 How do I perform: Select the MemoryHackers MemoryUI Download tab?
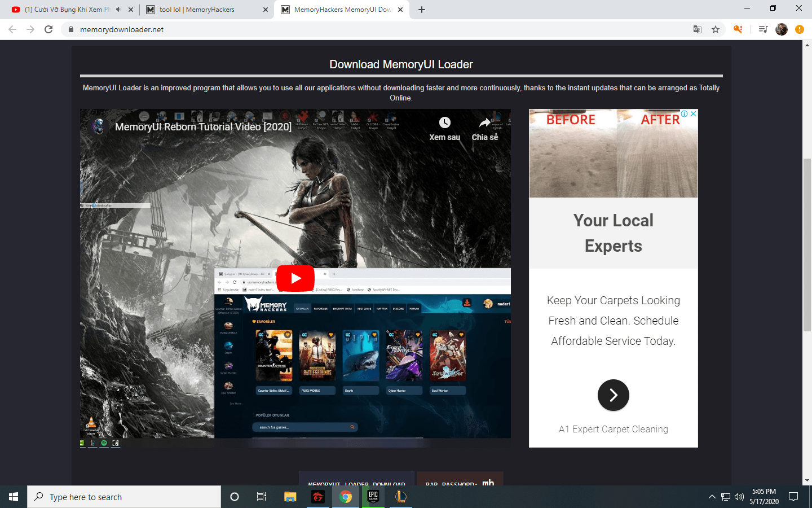(x=343, y=10)
